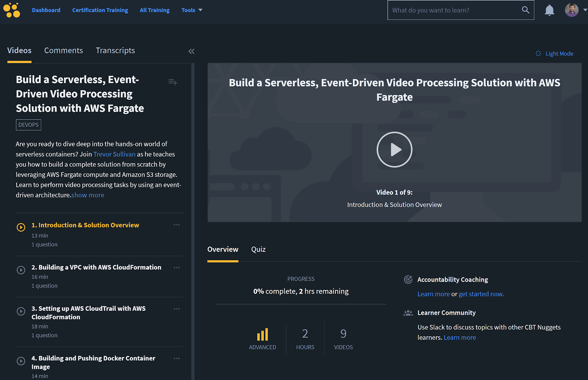Click the sidebar vertical scrollbar

(193, 221)
